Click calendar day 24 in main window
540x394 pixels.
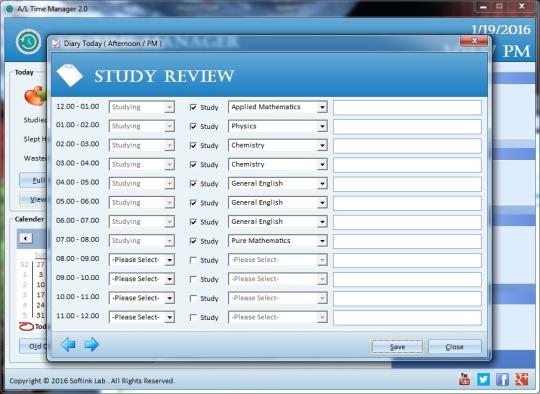[x=41, y=305]
